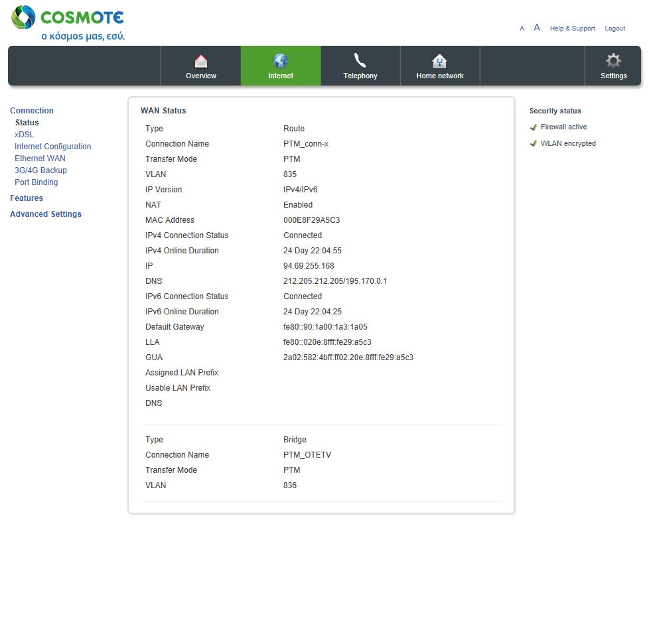Click the VLAN value 836

(290, 485)
